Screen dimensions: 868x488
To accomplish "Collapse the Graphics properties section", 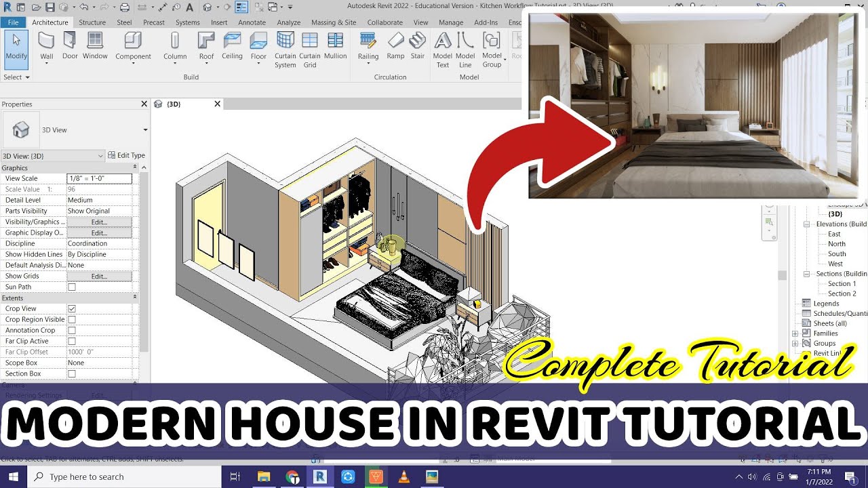I will (x=134, y=167).
